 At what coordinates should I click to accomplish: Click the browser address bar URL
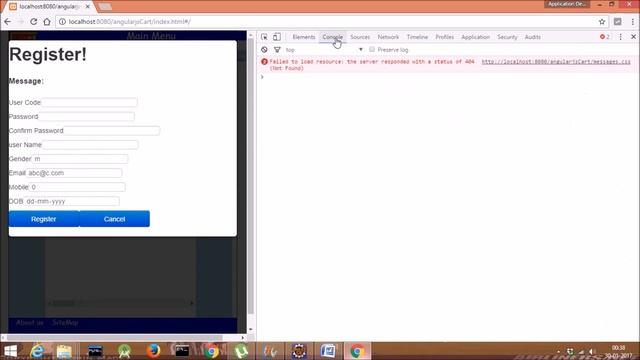pyautogui.click(x=129, y=22)
